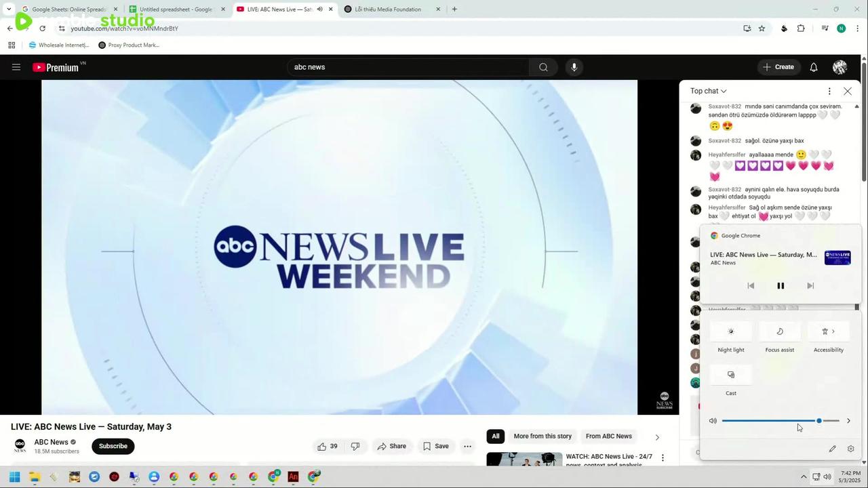The height and width of the screenshot is (488, 868).
Task: Adjust the system volume slider
Action: tap(781, 421)
